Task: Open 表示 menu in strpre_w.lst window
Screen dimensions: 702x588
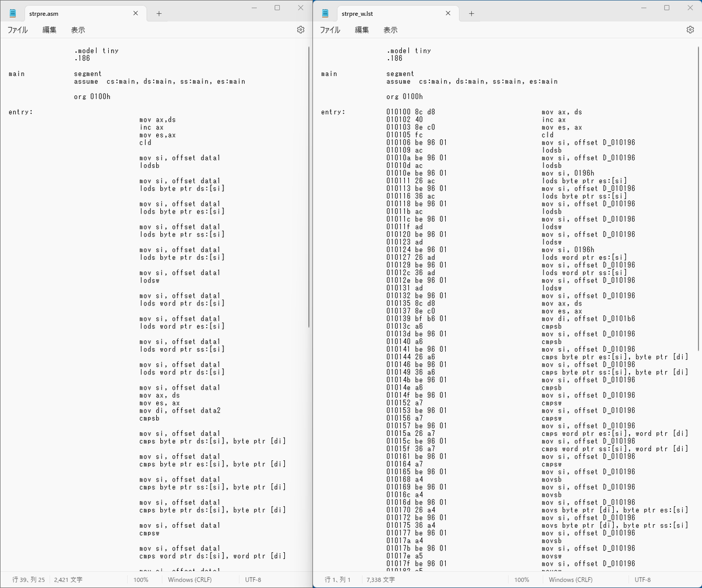Action: pyautogui.click(x=390, y=30)
